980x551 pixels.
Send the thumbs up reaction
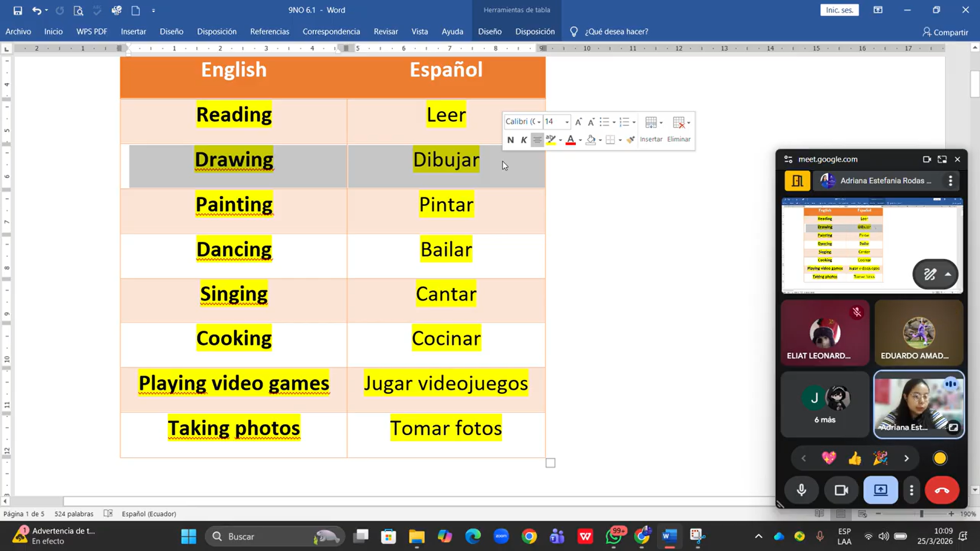point(855,459)
